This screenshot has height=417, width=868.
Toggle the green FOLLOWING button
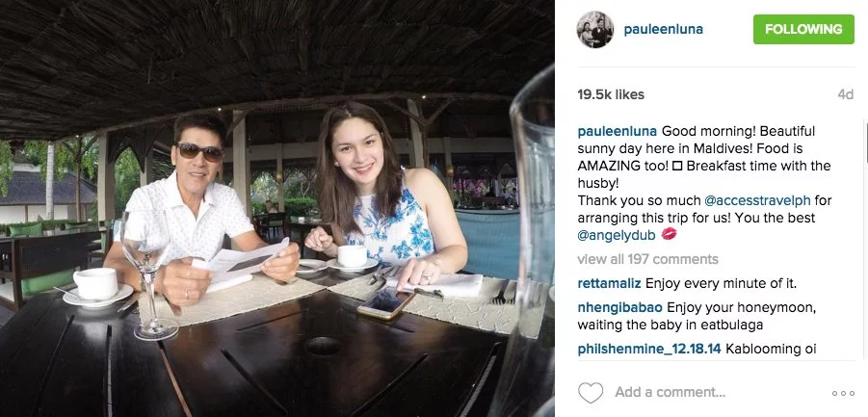tap(803, 29)
